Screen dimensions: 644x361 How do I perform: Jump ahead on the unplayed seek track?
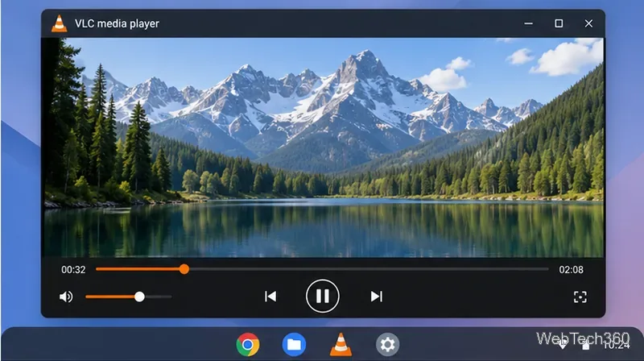pos(369,269)
